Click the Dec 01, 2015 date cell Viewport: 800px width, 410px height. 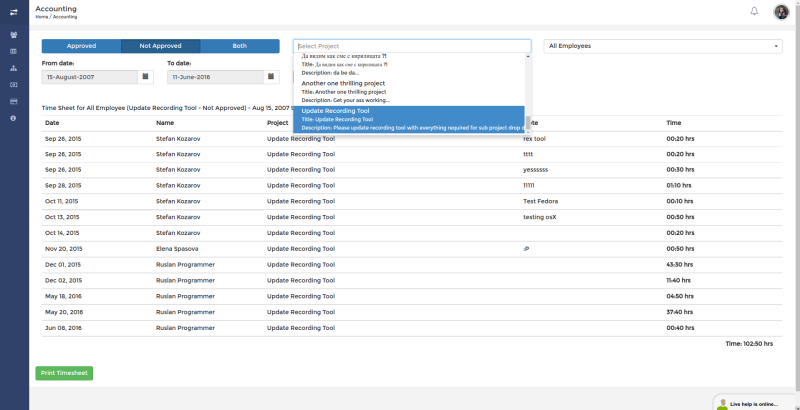(63, 265)
